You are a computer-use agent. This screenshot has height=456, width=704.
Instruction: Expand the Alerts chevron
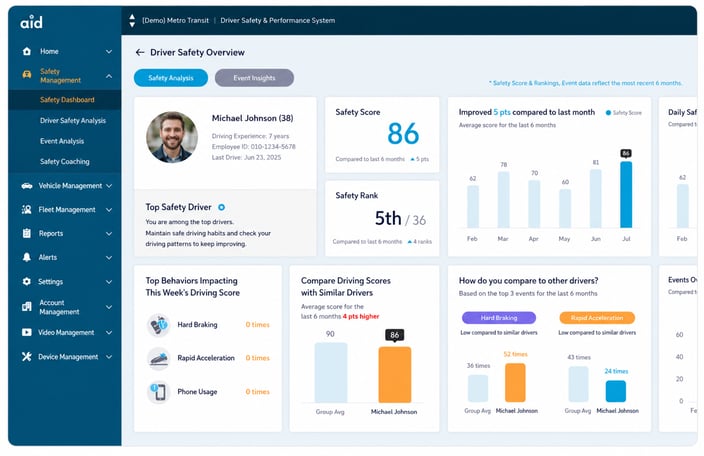click(109, 258)
